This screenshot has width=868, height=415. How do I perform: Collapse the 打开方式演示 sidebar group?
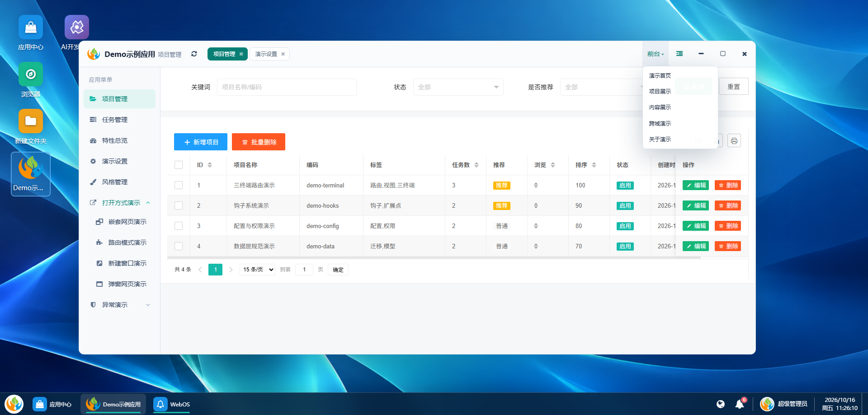coord(120,203)
